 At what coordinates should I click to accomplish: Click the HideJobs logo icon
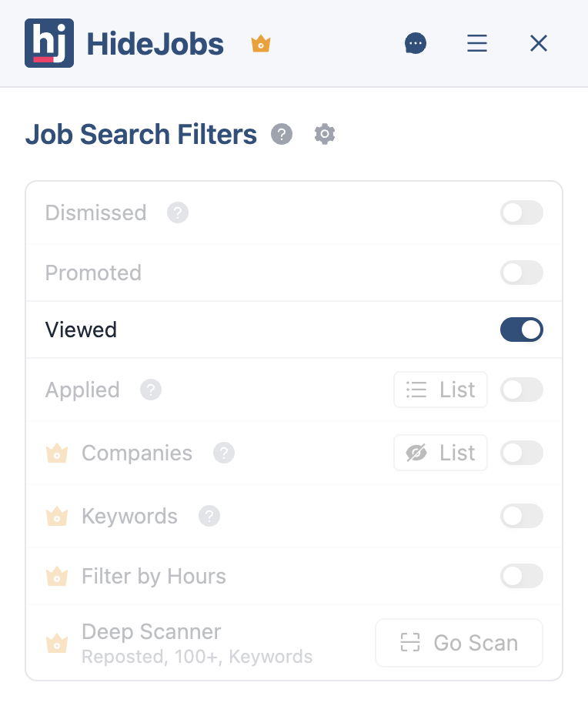click(x=49, y=43)
